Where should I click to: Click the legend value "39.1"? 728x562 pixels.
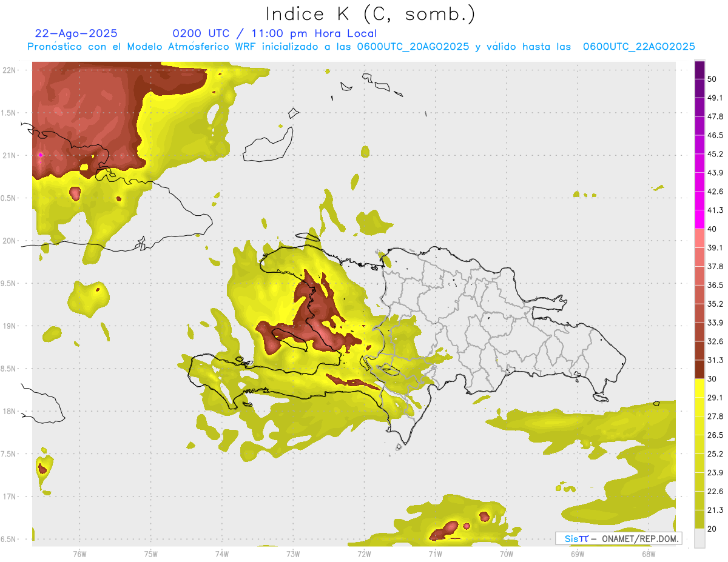click(x=715, y=247)
